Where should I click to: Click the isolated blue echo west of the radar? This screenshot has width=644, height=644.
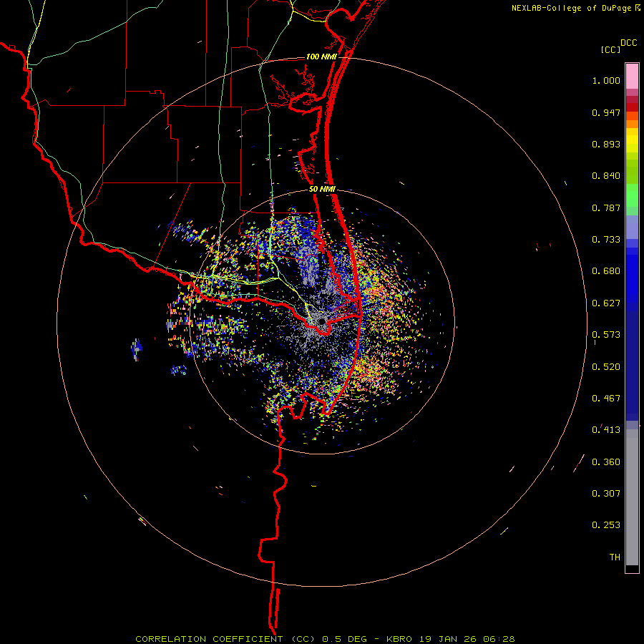coord(137,349)
